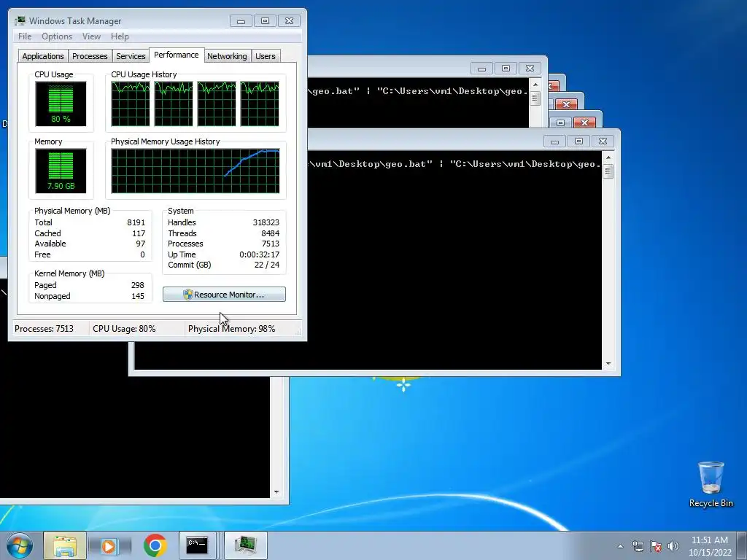Open Windows Explorer from the taskbar
The width and height of the screenshot is (747, 560).
click(65, 545)
